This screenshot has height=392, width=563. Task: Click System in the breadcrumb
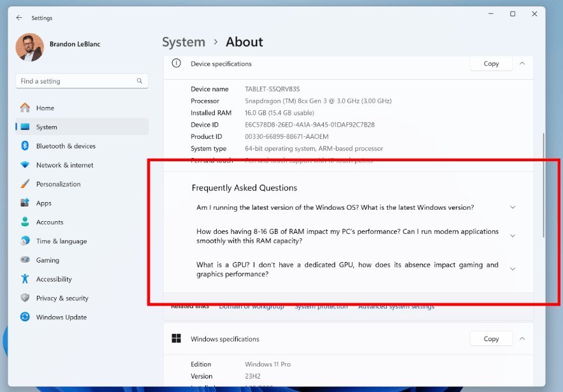click(x=184, y=42)
